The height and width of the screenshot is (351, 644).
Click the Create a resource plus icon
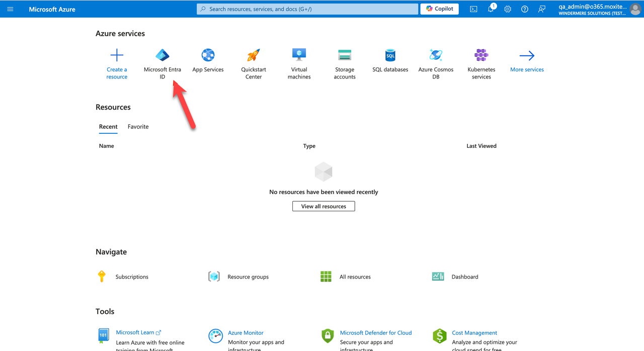pos(117,55)
